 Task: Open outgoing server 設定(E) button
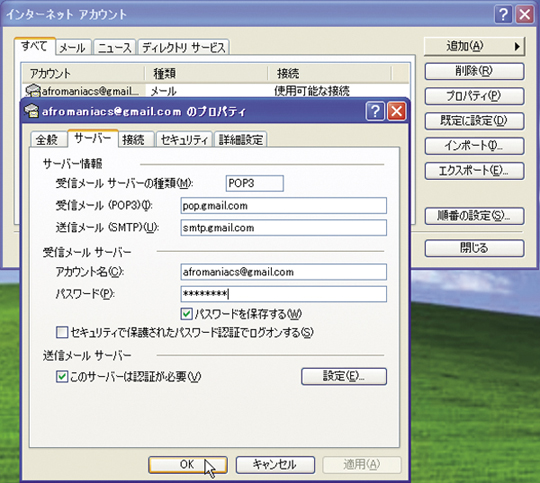tap(344, 376)
